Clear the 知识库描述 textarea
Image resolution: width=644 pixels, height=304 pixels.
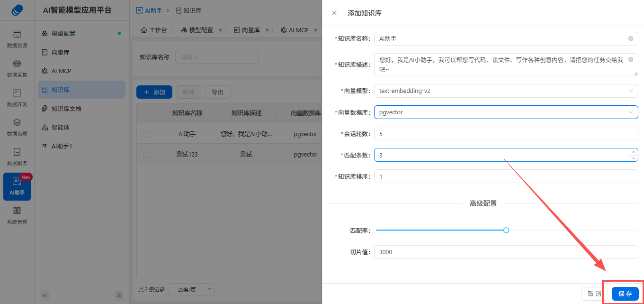coord(631,59)
